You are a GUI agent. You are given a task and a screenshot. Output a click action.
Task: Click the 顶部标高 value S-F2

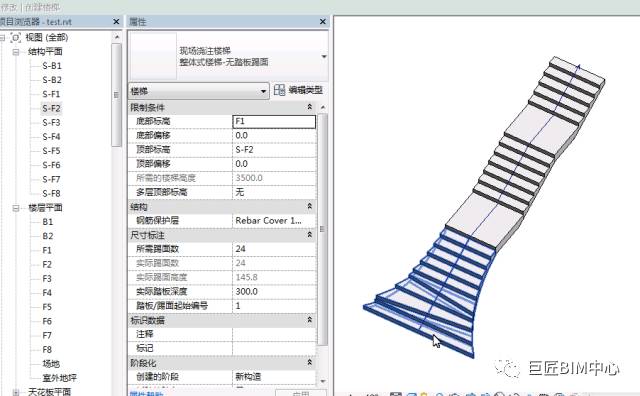click(x=274, y=150)
